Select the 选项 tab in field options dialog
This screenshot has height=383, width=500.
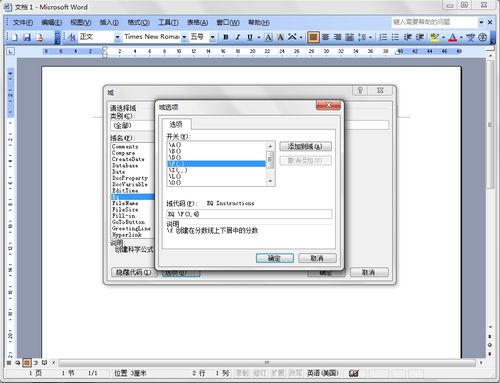[x=176, y=125]
